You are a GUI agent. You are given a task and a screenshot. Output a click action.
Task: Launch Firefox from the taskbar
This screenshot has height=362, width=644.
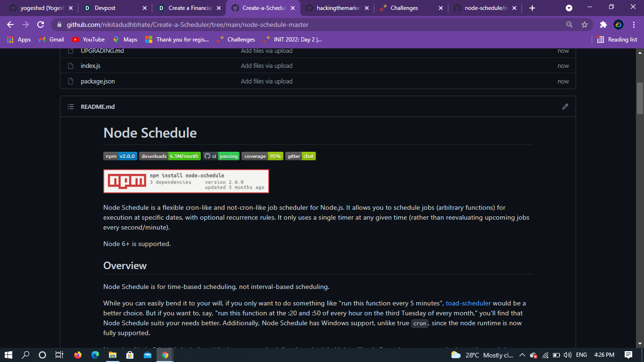[78, 354]
